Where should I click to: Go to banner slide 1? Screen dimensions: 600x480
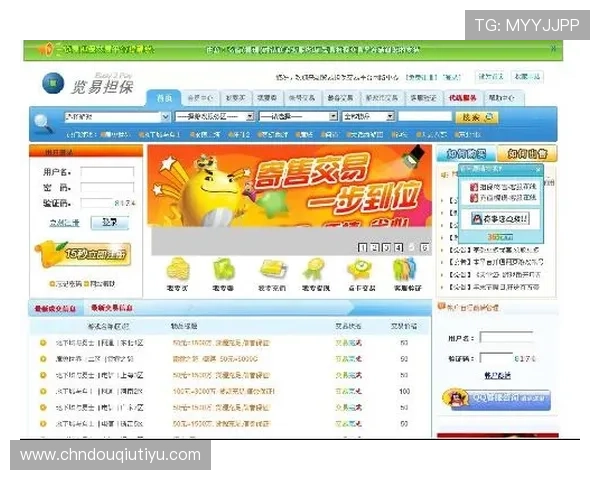(362, 248)
